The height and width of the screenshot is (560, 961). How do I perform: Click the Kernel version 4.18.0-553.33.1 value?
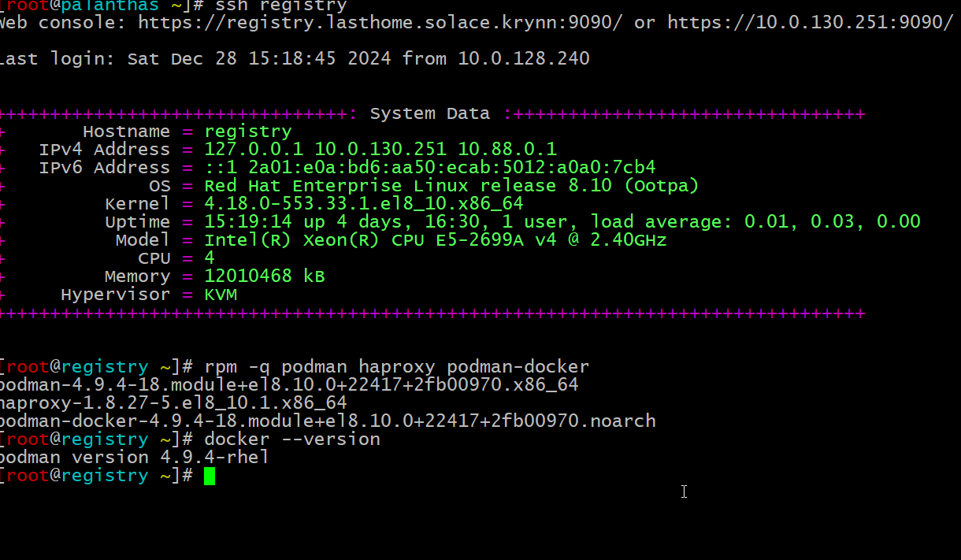click(x=363, y=204)
